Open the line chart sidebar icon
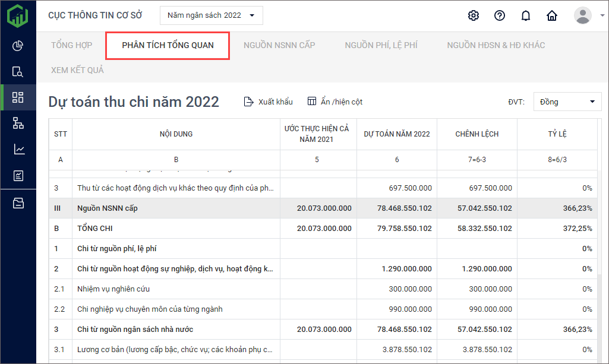The image size is (609, 364). (18, 150)
